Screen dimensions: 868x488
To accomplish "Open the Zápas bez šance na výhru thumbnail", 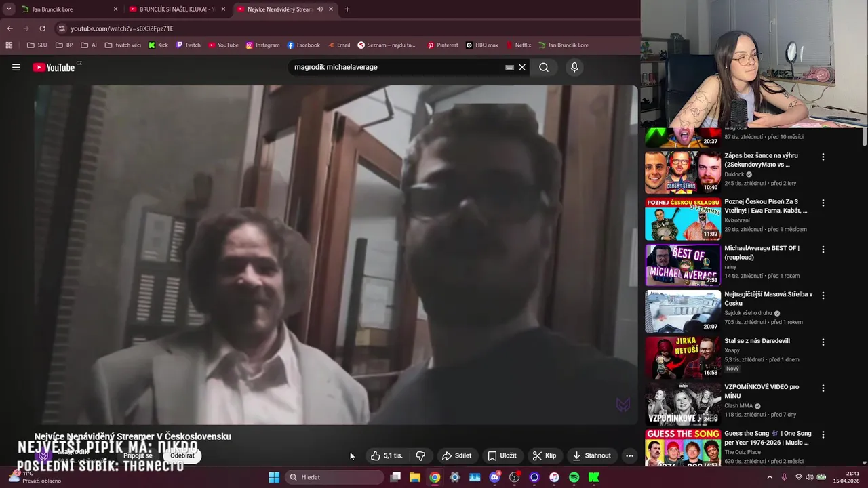I will point(683,172).
